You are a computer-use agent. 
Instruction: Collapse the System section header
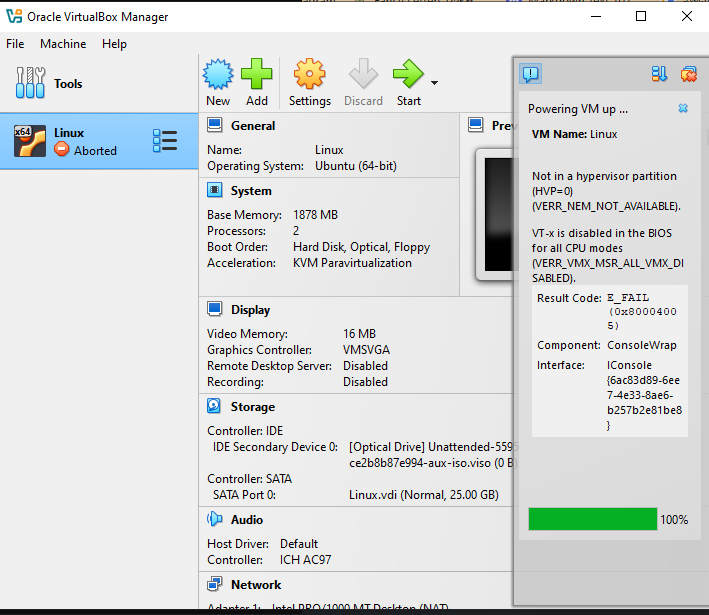click(250, 191)
